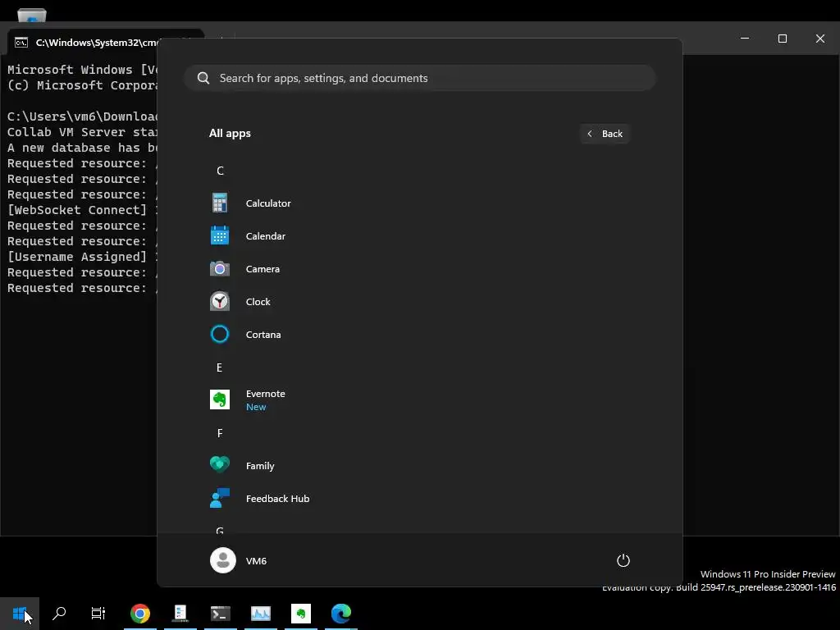Click the VM6 account name
840x630 pixels.
tap(256, 561)
